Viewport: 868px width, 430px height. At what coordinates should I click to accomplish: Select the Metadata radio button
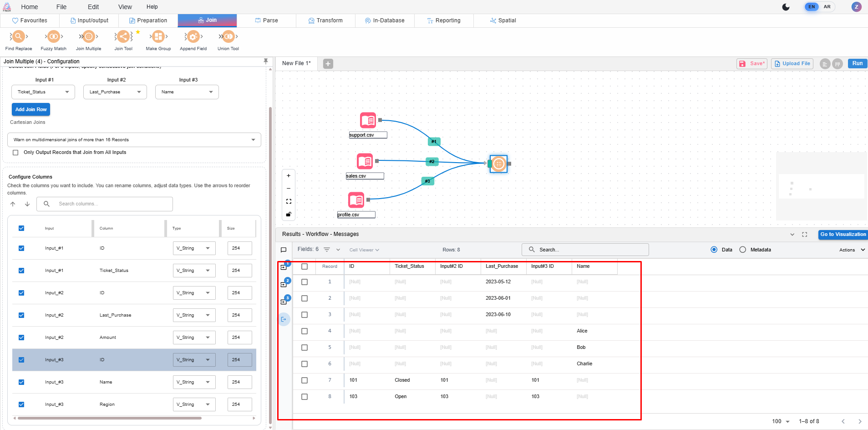point(743,250)
